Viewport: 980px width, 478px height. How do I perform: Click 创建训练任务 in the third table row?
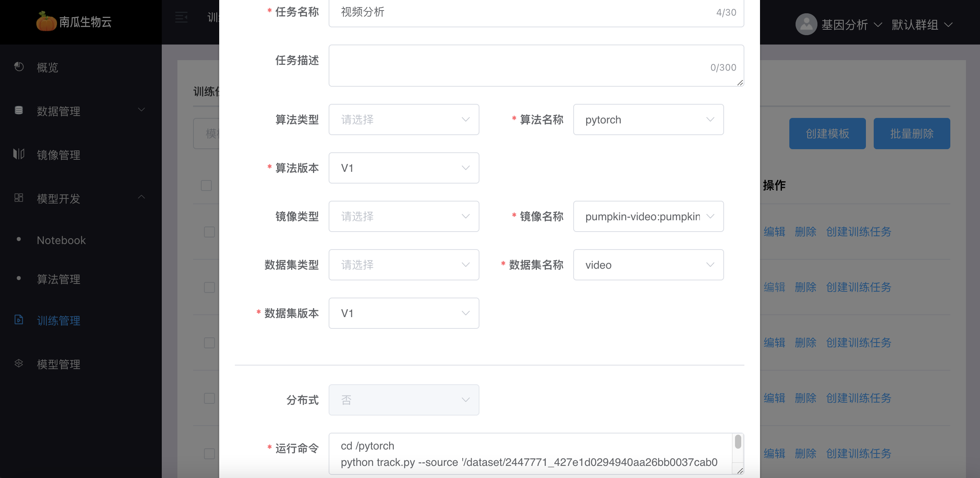coord(858,343)
